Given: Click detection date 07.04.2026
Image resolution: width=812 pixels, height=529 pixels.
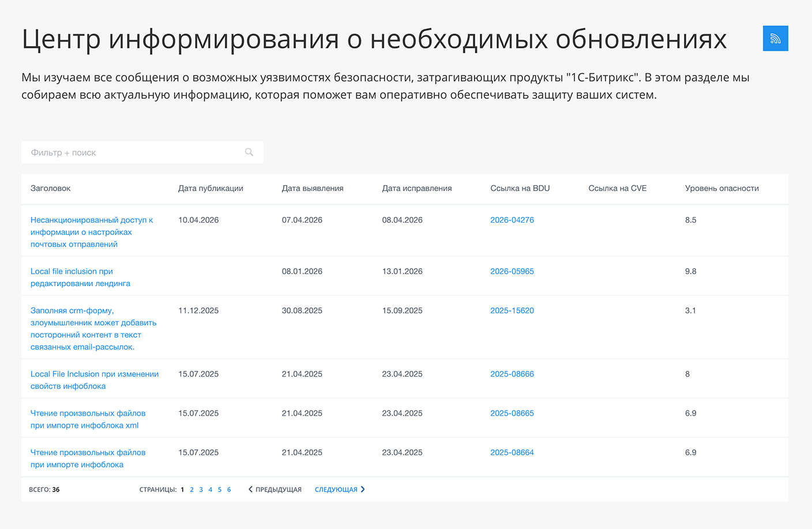Looking at the screenshot, I should coord(302,220).
